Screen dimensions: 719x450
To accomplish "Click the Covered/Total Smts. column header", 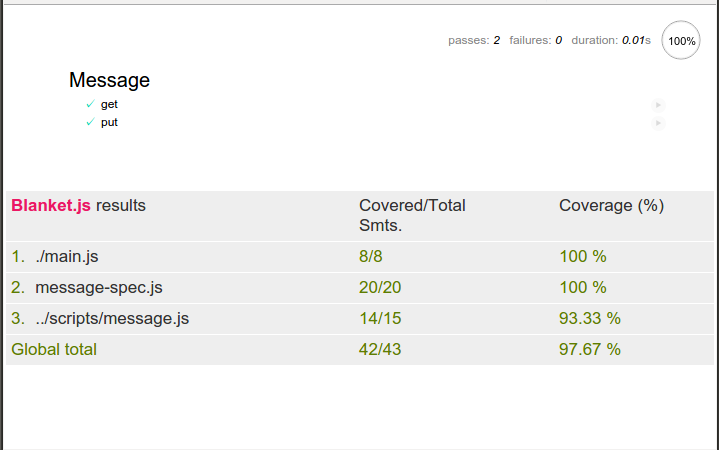I will (x=412, y=216).
